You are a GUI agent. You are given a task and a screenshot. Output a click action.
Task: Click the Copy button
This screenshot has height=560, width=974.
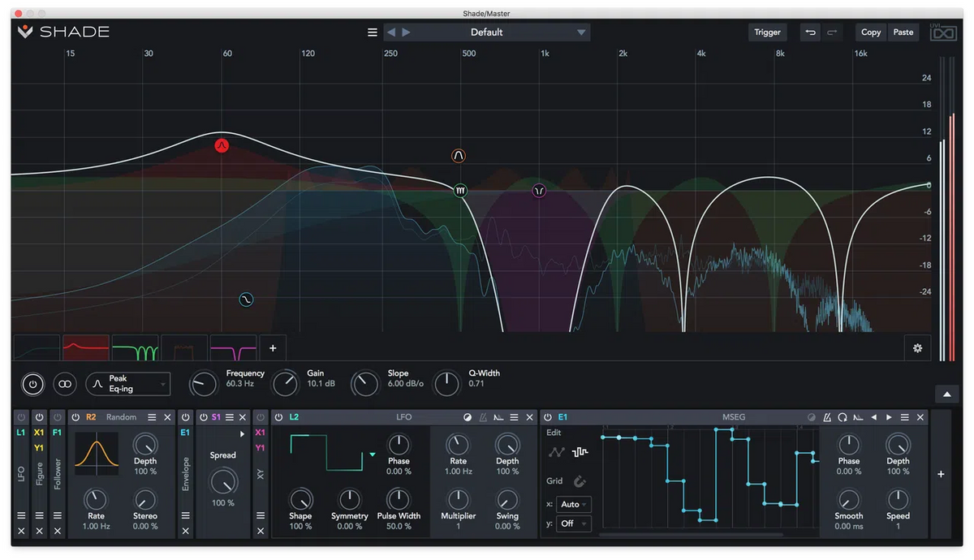(870, 32)
